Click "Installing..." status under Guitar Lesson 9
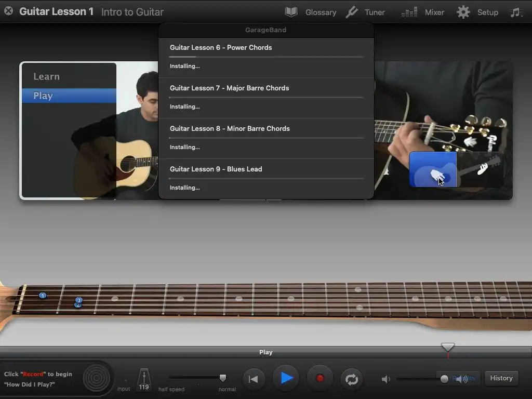This screenshot has height=399, width=532. point(185,188)
